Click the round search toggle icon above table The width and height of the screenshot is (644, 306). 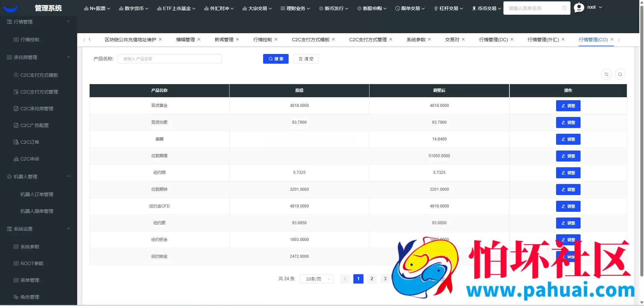[x=620, y=74]
